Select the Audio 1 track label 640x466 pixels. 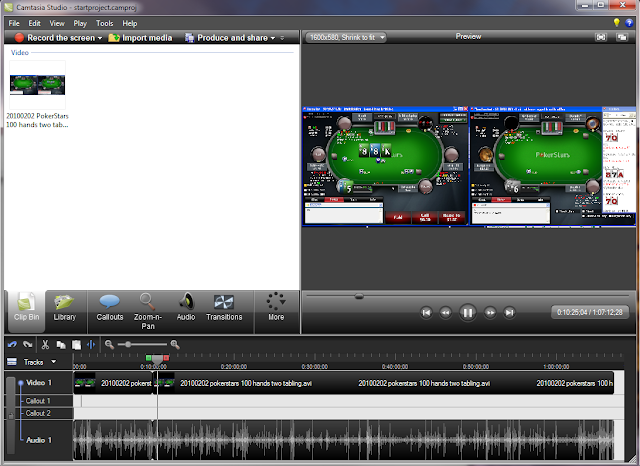point(39,440)
